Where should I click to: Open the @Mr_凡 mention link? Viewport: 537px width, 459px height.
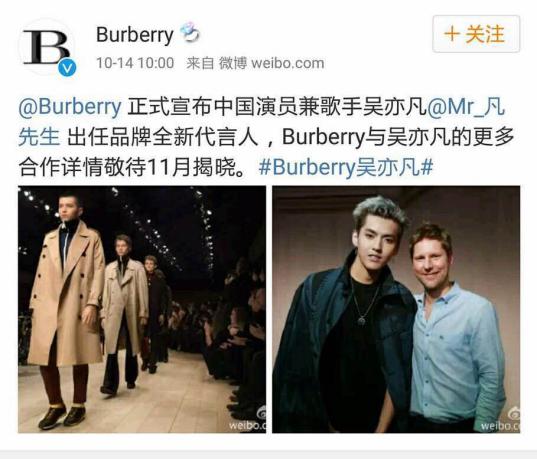tap(466, 107)
